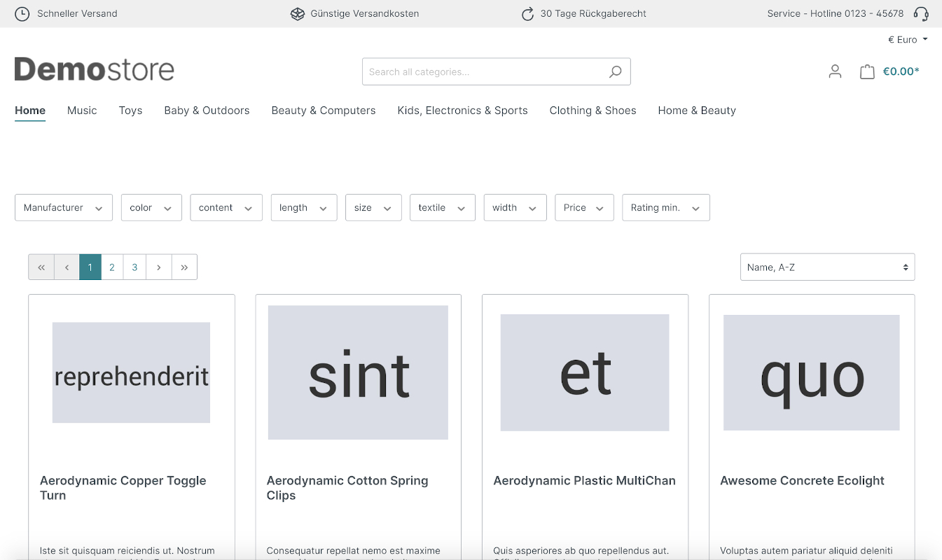
Task: Click the Demostore logo
Action: coord(95,70)
